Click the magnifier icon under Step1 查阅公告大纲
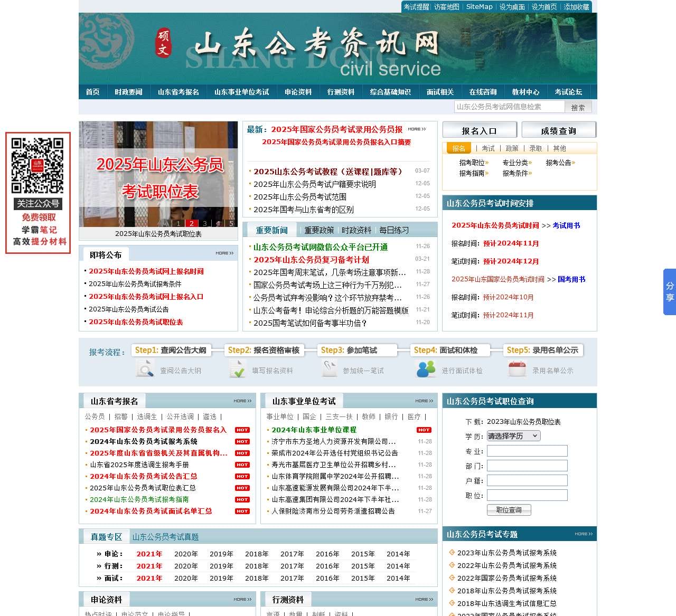 tap(146, 368)
